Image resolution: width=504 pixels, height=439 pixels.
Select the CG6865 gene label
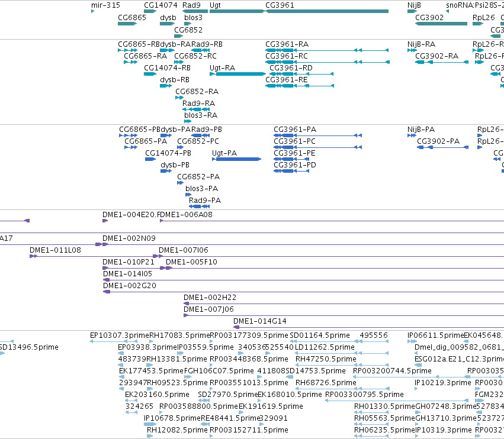click(132, 17)
